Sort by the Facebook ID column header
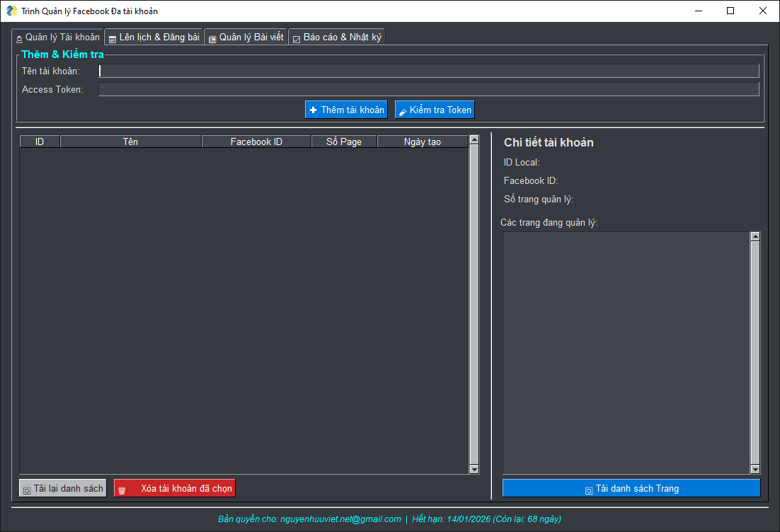 [256, 141]
